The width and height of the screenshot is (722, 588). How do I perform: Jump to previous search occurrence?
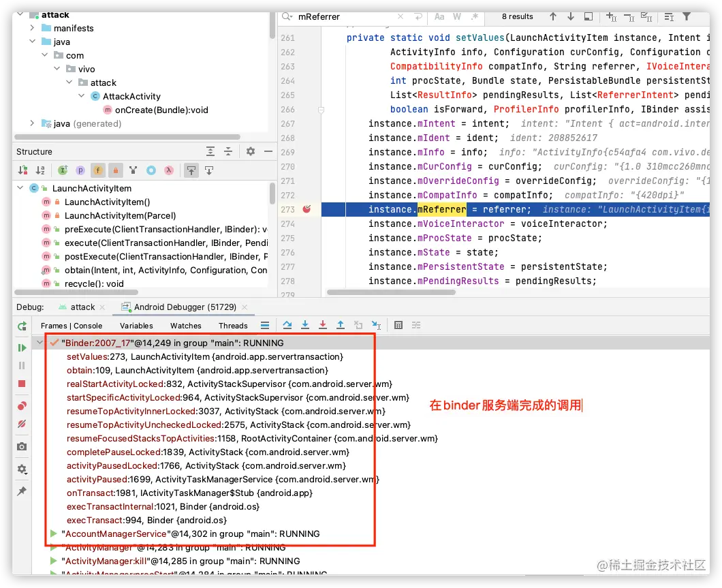[x=553, y=16]
